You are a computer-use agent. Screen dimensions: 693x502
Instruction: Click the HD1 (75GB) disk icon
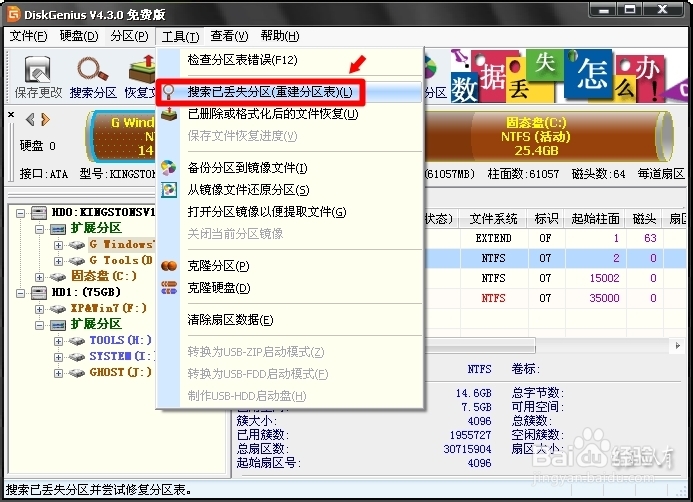point(39,293)
